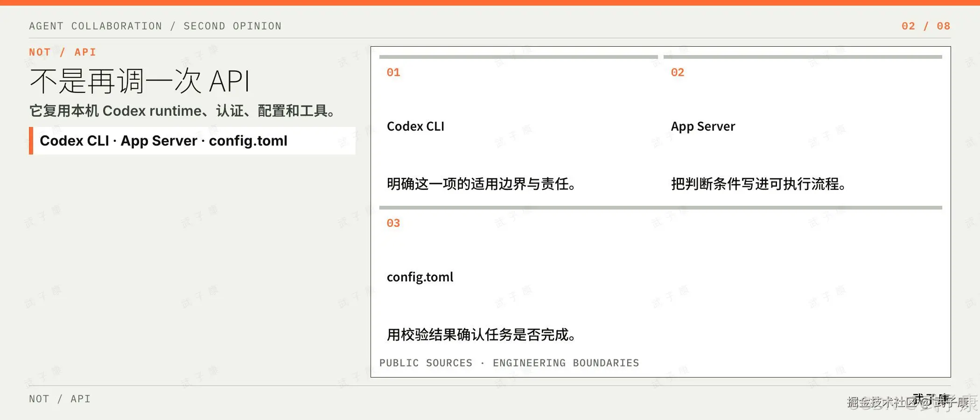Click the footer label 'NOT / API'

pos(60,399)
